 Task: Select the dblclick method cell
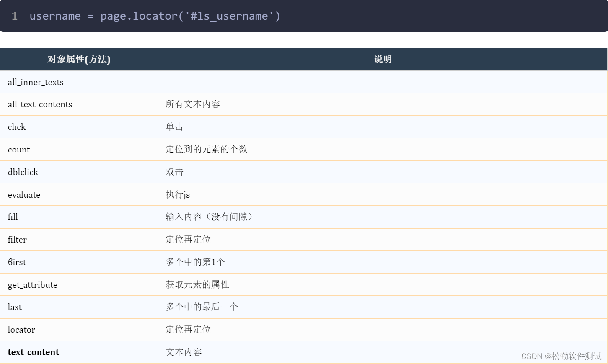click(x=79, y=172)
